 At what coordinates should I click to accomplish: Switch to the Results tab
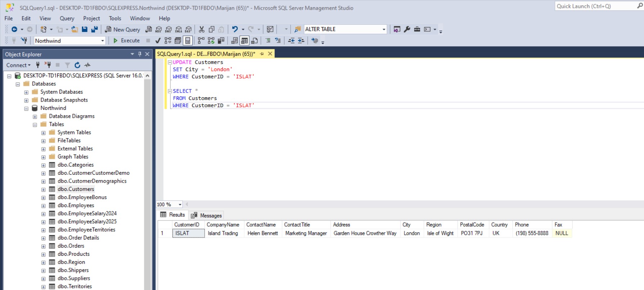(x=173, y=215)
